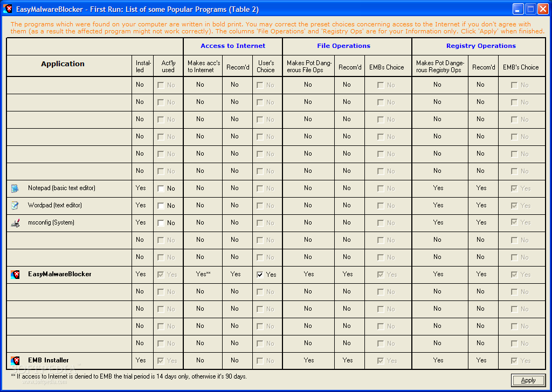This screenshot has width=552, height=392.
Task: Click EMBs Choice file operations header
Action: tap(387, 67)
